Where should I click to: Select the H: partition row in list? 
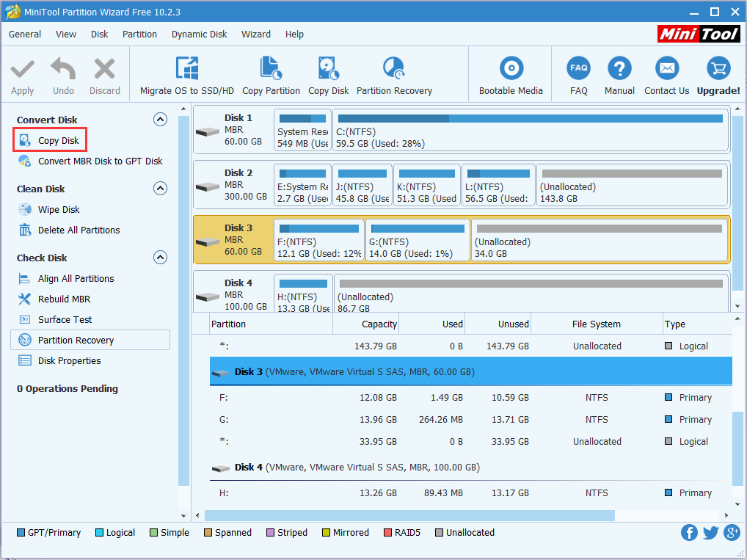point(470,492)
